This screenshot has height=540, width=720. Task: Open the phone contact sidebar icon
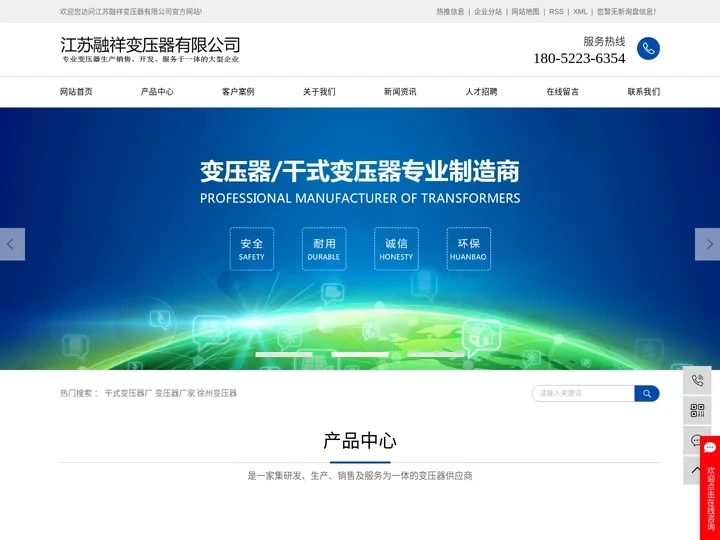click(x=697, y=380)
